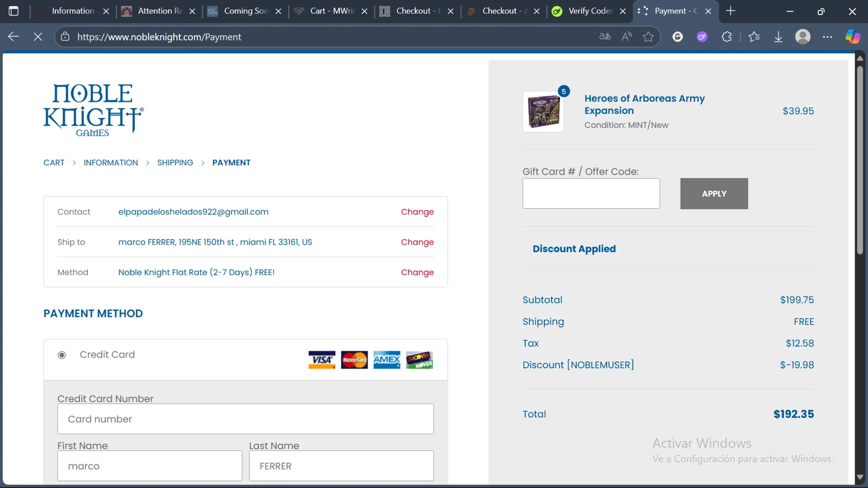The image size is (868, 488).
Task: Click the Discover card logo
Action: 419,360
